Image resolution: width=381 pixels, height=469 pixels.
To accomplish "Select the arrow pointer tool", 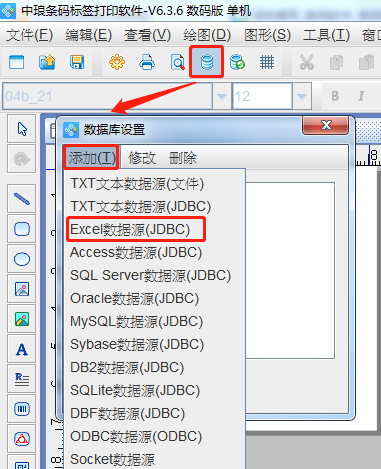I will point(22,129).
